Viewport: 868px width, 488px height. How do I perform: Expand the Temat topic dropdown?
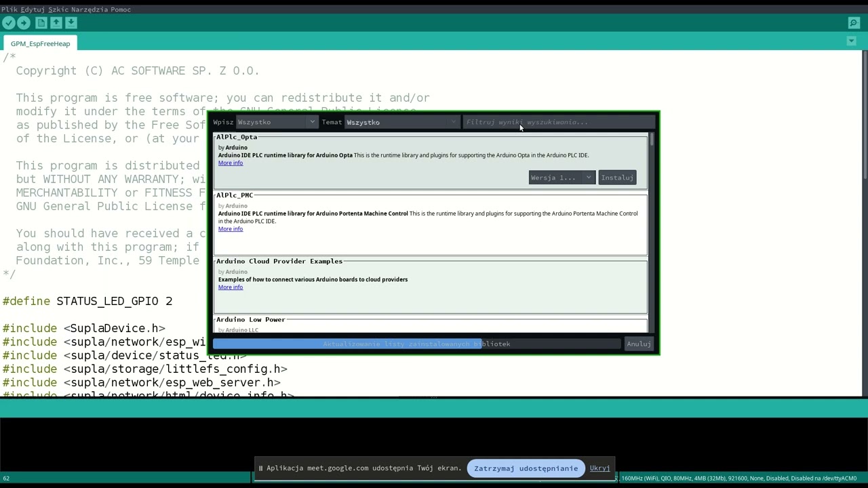point(402,122)
